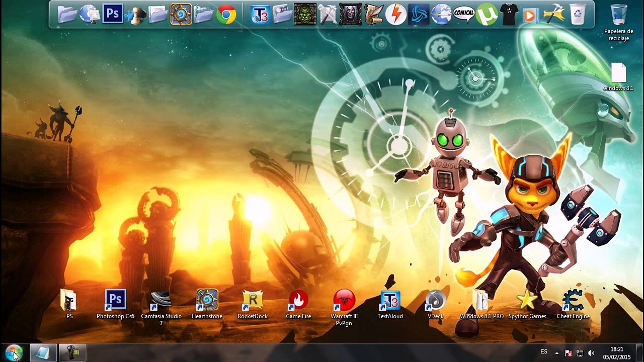Launch the RocketDock shortcut
This screenshot has height=362, width=644.
click(253, 305)
